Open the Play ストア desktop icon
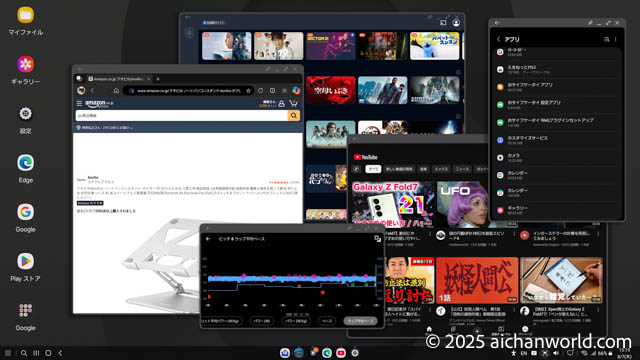This screenshot has width=640, height=360. point(25,261)
